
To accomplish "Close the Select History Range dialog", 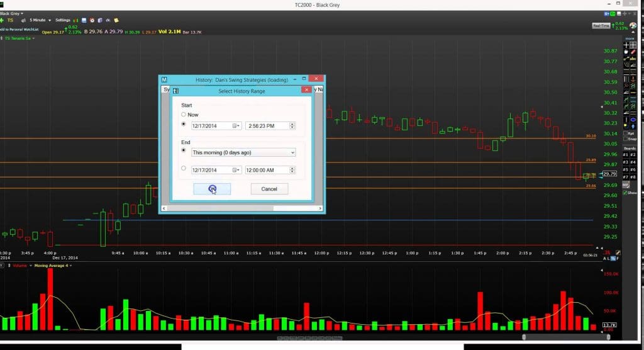I will point(306,90).
